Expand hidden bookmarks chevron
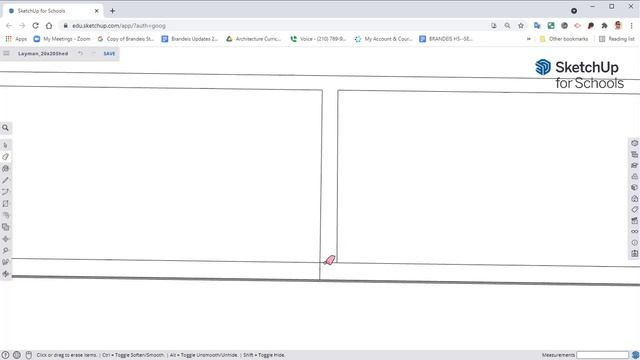Image resolution: width=640 pixels, height=360 pixels. (x=529, y=39)
